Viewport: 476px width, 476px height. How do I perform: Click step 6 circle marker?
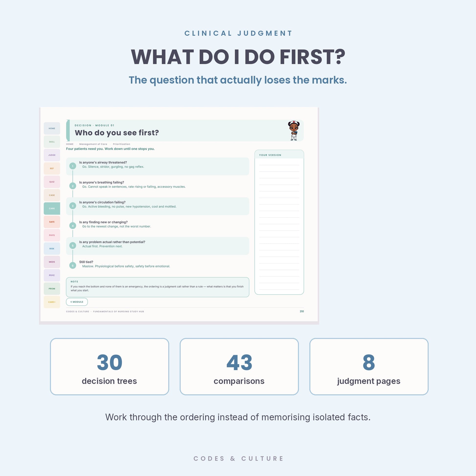point(73,266)
